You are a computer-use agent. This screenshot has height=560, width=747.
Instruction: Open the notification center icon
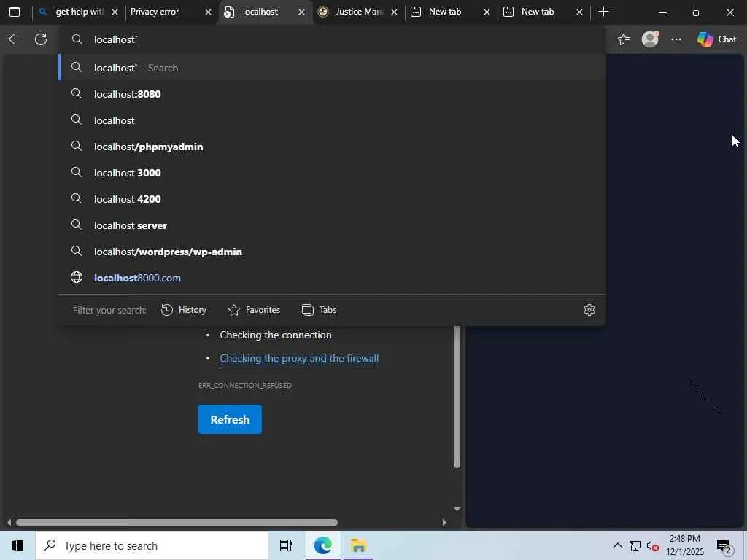point(724,546)
